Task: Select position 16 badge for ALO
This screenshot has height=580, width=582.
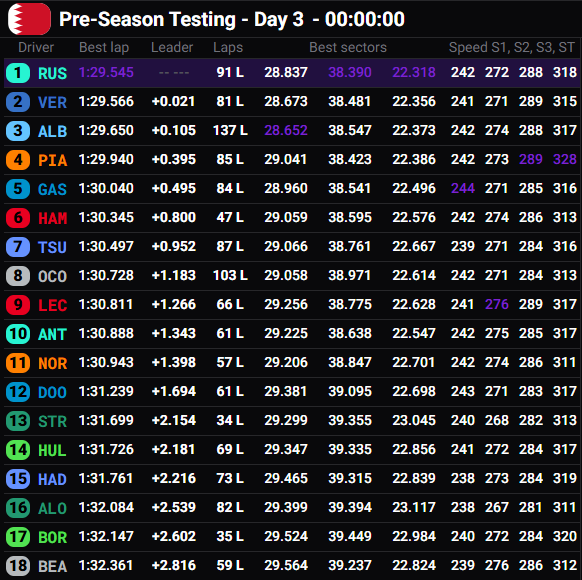Action: 18,507
